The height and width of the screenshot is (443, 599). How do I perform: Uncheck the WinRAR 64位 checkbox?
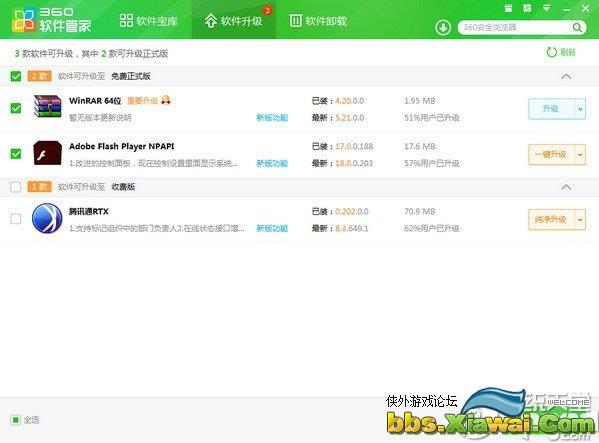tap(16, 108)
